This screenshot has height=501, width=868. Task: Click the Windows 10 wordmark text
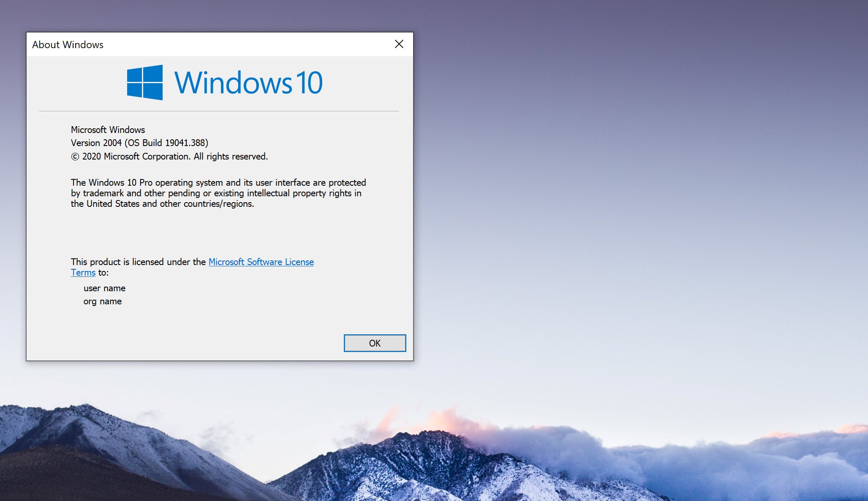(248, 82)
